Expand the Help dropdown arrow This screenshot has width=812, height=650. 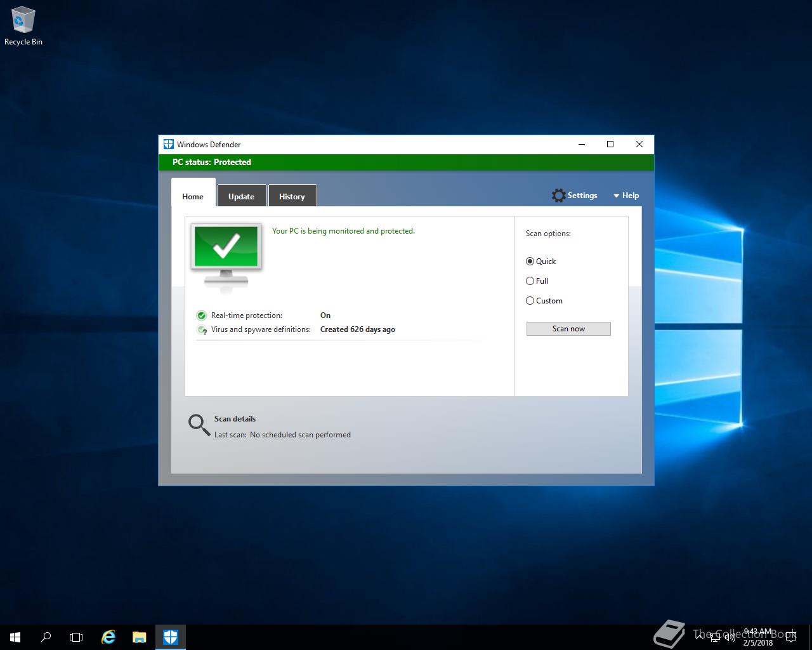tap(616, 196)
